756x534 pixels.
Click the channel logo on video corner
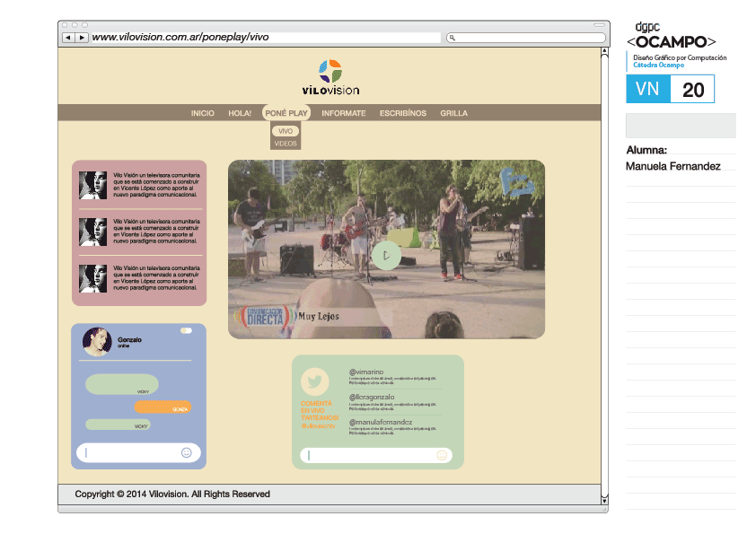(517, 183)
